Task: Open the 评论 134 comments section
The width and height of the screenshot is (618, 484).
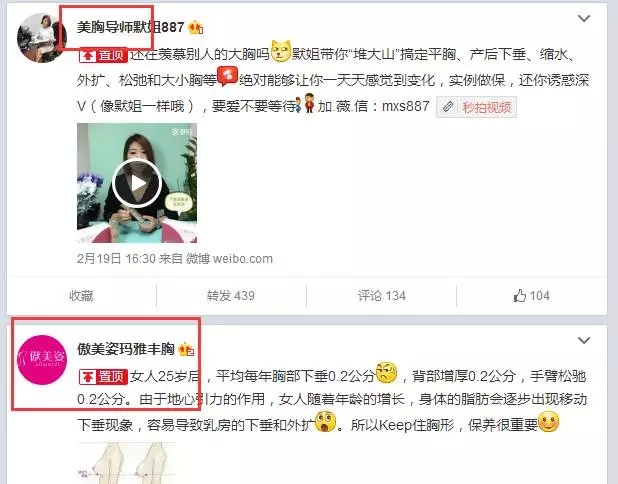Action: point(382,296)
